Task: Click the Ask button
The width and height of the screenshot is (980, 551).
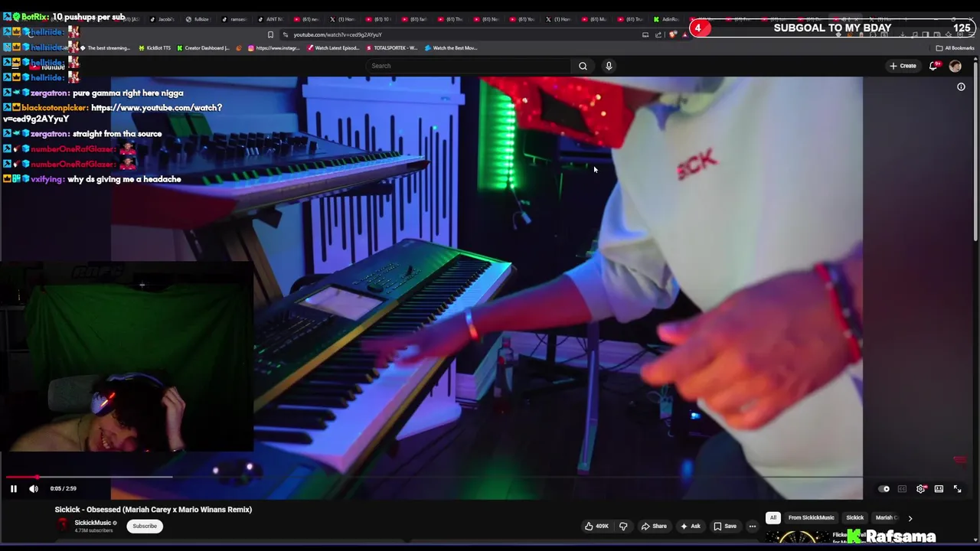Action: (691, 527)
